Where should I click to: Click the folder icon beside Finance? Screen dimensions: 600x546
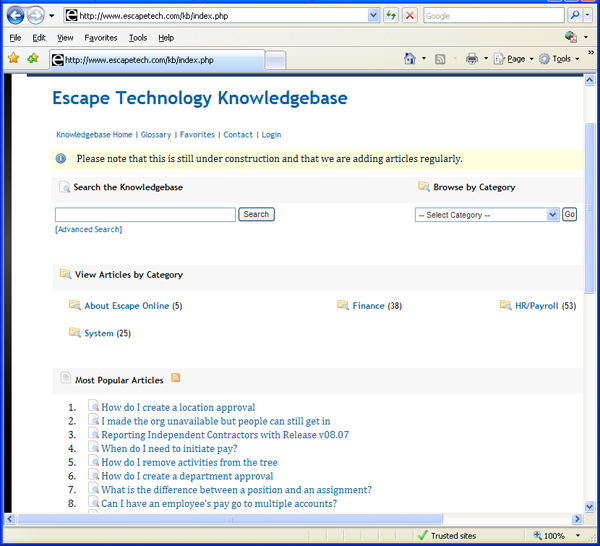343,305
